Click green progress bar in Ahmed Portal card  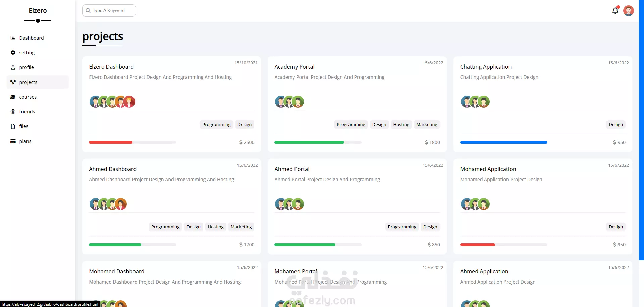click(305, 245)
